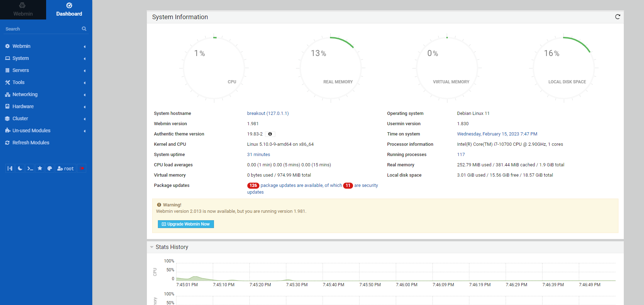Screen dimensions: 644x305
Task: Click the System Information panel title
Action: pos(180,17)
